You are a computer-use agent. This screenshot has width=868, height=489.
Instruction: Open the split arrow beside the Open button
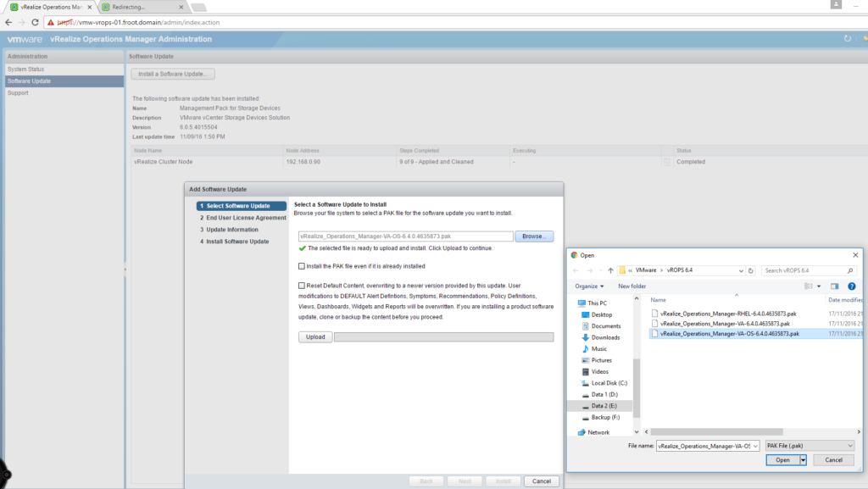(803, 460)
